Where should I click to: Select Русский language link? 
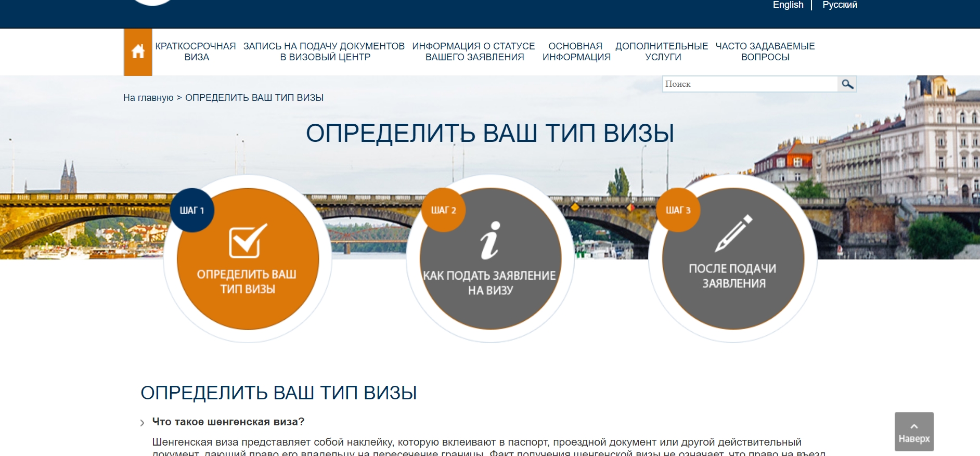click(840, 5)
